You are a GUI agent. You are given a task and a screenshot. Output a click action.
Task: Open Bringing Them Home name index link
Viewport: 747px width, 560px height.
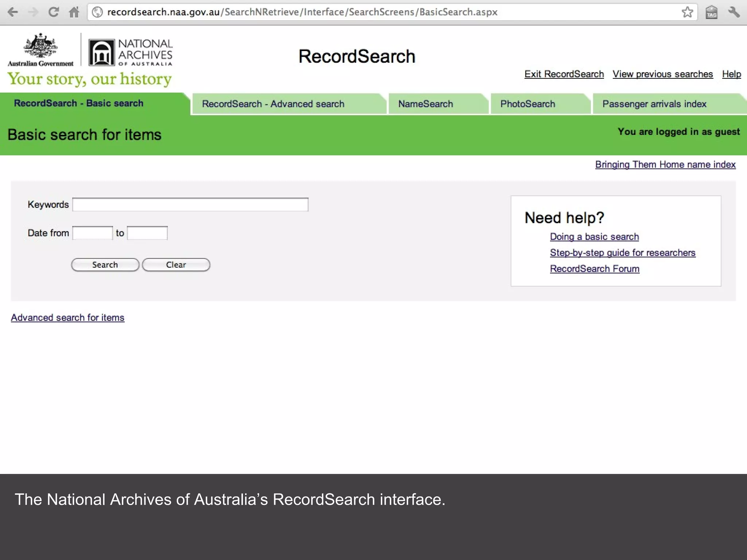(665, 164)
